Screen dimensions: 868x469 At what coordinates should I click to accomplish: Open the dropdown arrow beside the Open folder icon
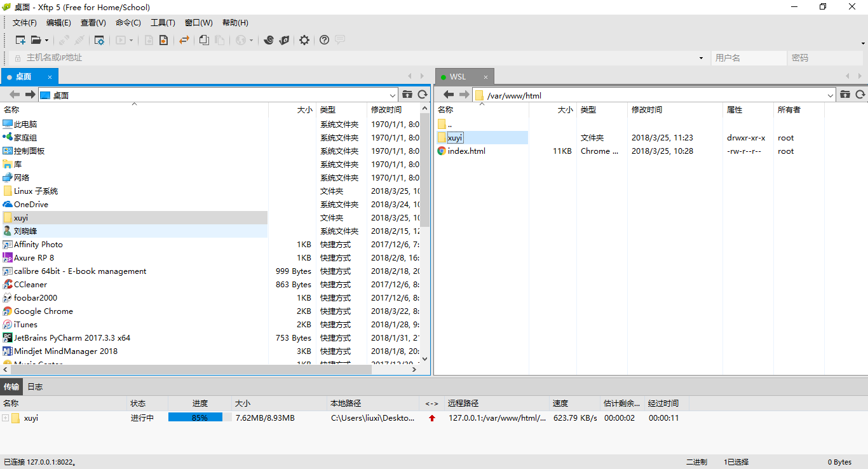(46, 40)
